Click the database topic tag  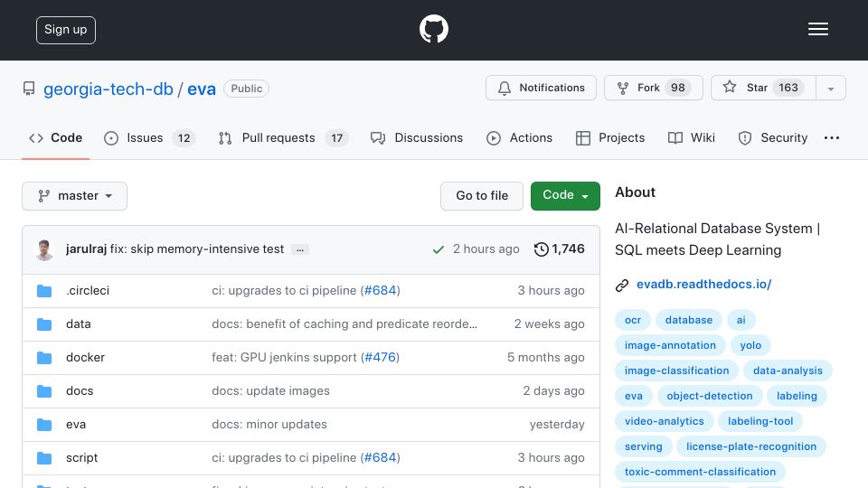689,320
